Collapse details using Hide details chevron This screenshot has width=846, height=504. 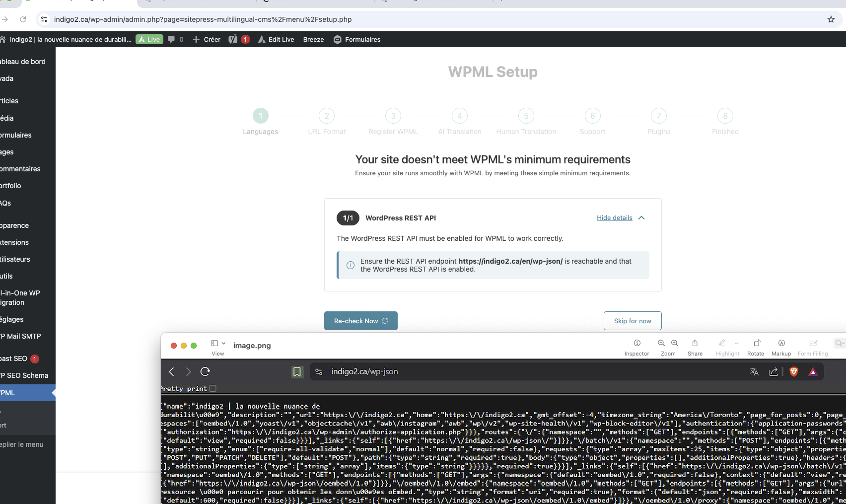(x=641, y=218)
